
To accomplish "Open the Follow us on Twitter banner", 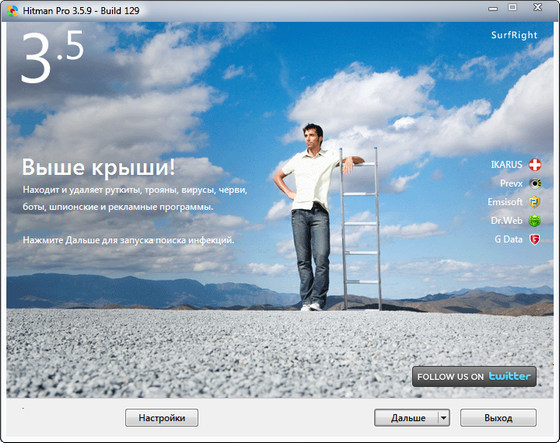I will tap(474, 377).
